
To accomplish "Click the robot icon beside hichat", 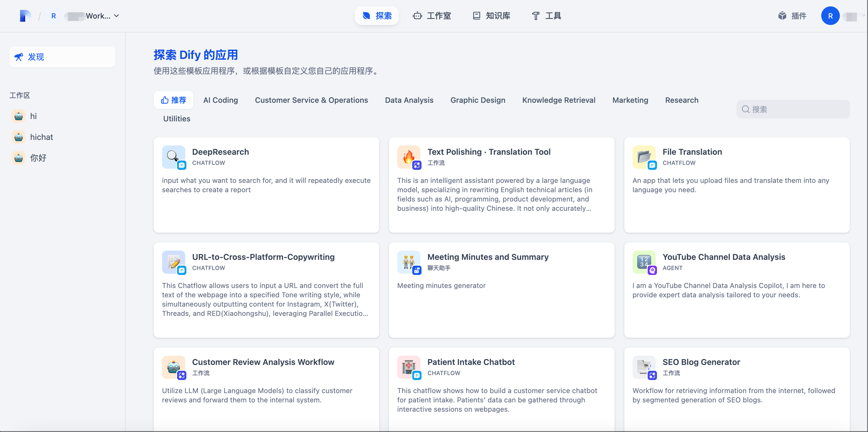I will (x=19, y=137).
